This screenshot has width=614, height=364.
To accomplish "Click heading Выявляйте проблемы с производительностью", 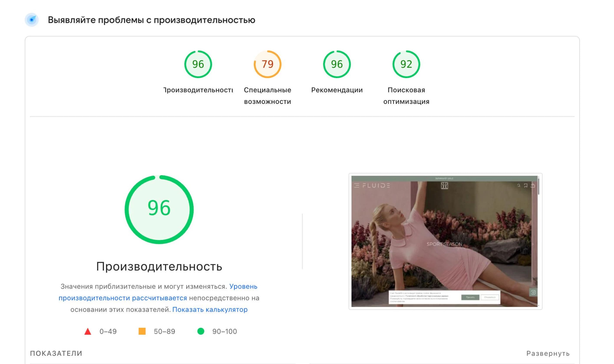I will tap(152, 20).
